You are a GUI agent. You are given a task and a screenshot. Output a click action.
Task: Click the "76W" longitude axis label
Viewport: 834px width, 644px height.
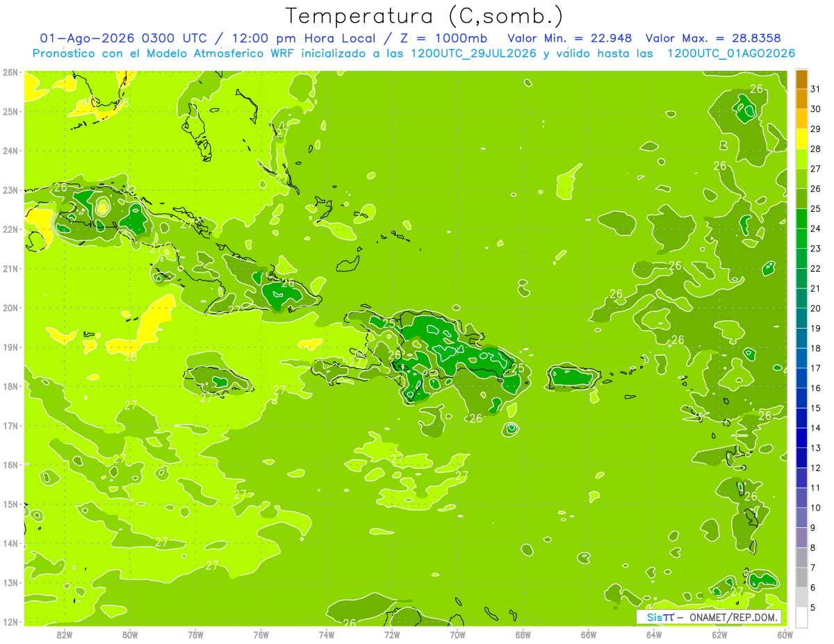(x=261, y=634)
